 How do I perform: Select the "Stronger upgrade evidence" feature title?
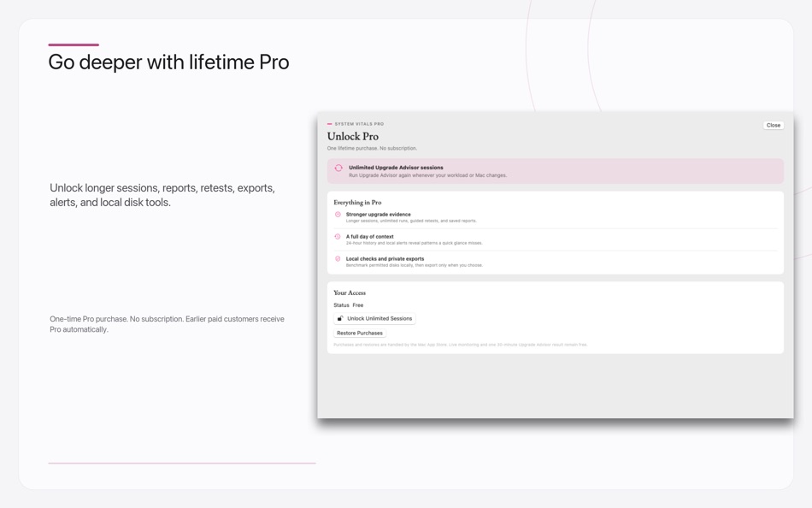378,214
